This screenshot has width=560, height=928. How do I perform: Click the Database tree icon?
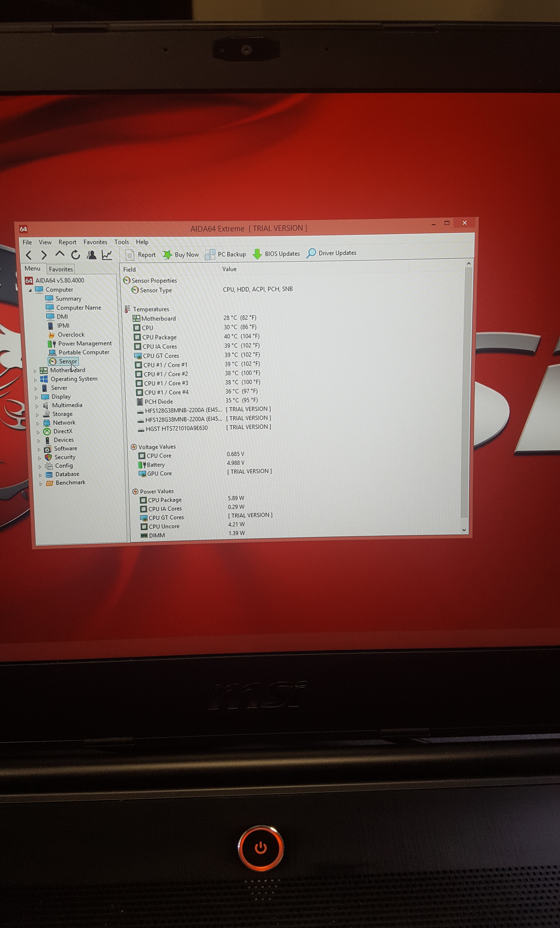[x=49, y=475]
